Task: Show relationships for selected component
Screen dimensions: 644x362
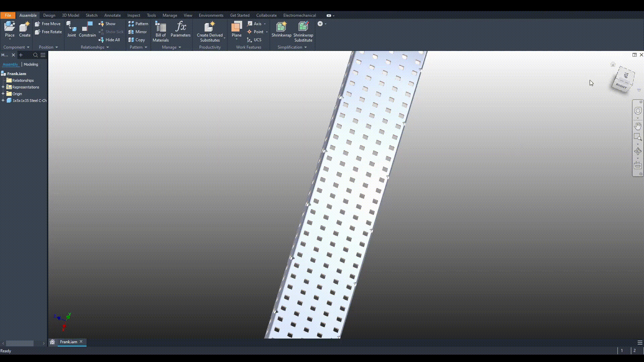Action: pyautogui.click(x=107, y=24)
